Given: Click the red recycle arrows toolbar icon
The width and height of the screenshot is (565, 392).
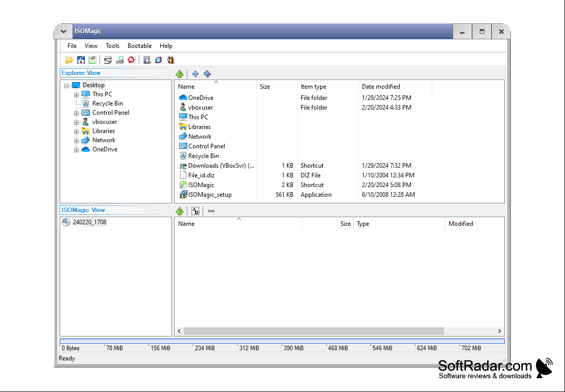Looking at the screenshot, I should (132, 60).
